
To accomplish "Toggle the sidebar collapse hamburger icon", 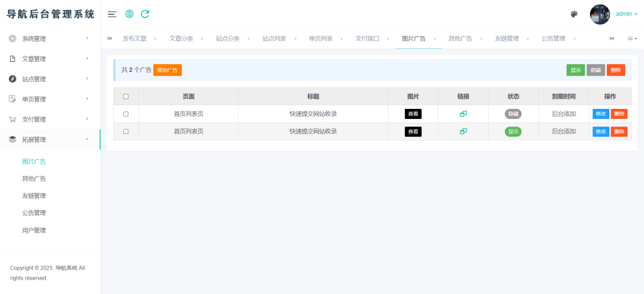I will click(x=112, y=14).
